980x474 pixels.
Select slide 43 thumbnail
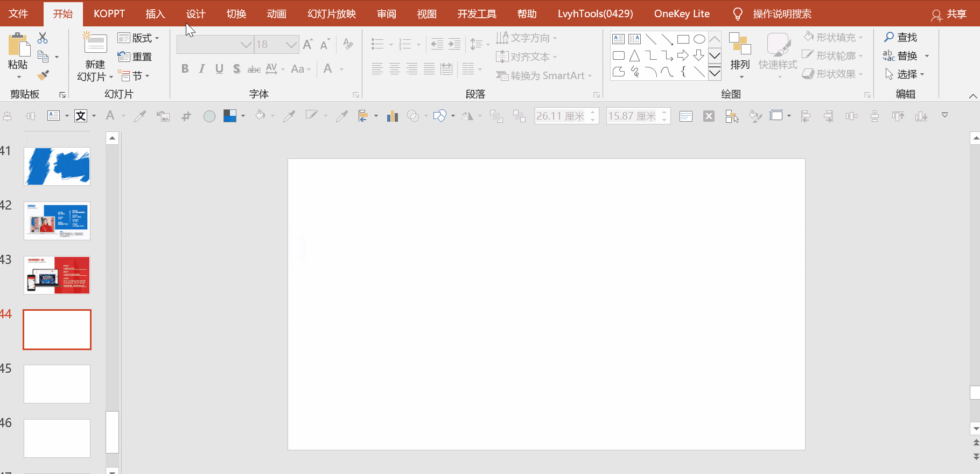click(57, 275)
